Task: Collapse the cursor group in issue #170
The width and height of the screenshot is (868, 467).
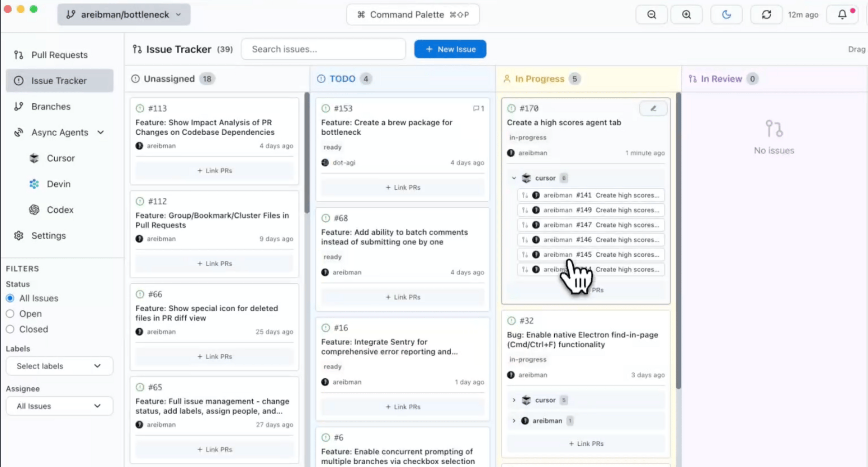Action: click(514, 178)
